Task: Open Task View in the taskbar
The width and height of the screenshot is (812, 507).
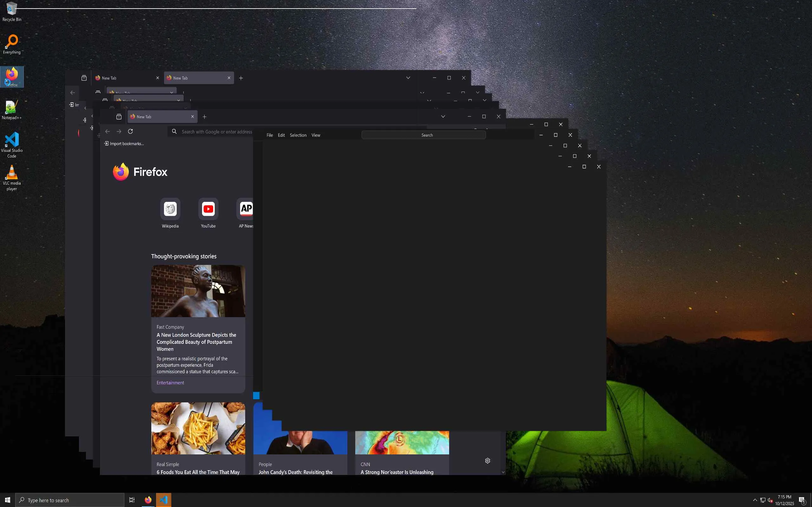Action: pyautogui.click(x=132, y=500)
